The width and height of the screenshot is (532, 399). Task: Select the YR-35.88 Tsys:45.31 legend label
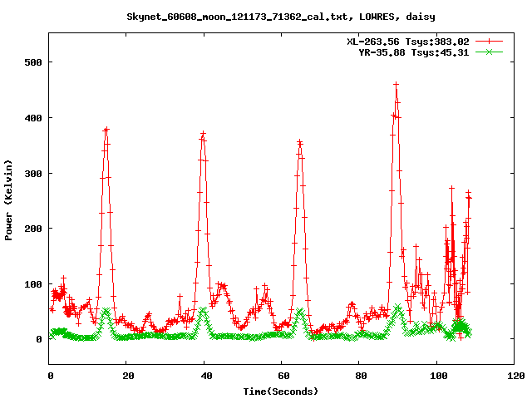pos(414,52)
